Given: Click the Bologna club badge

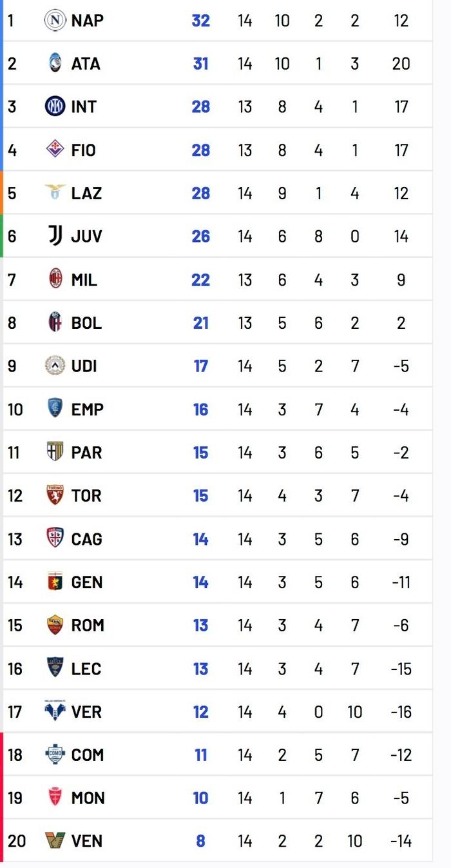Looking at the screenshot, I should 55,322.
